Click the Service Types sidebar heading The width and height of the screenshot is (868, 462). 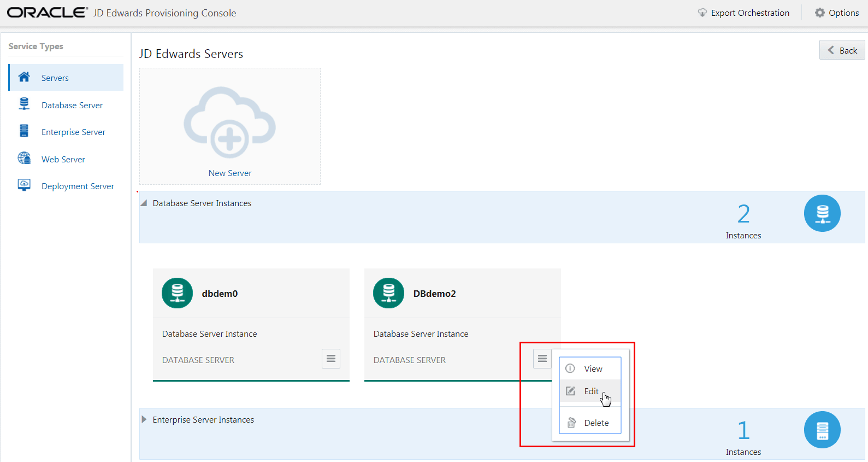tap(36, 46)
